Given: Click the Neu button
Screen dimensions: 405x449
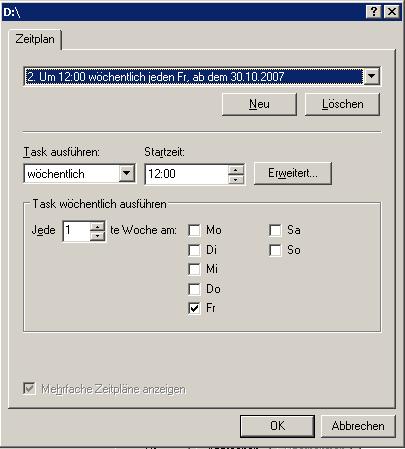Looking at the screenshot, I should (259, 104).
